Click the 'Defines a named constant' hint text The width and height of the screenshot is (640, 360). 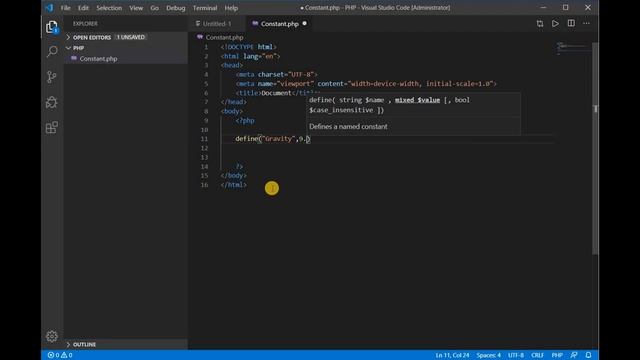[348, 127]
